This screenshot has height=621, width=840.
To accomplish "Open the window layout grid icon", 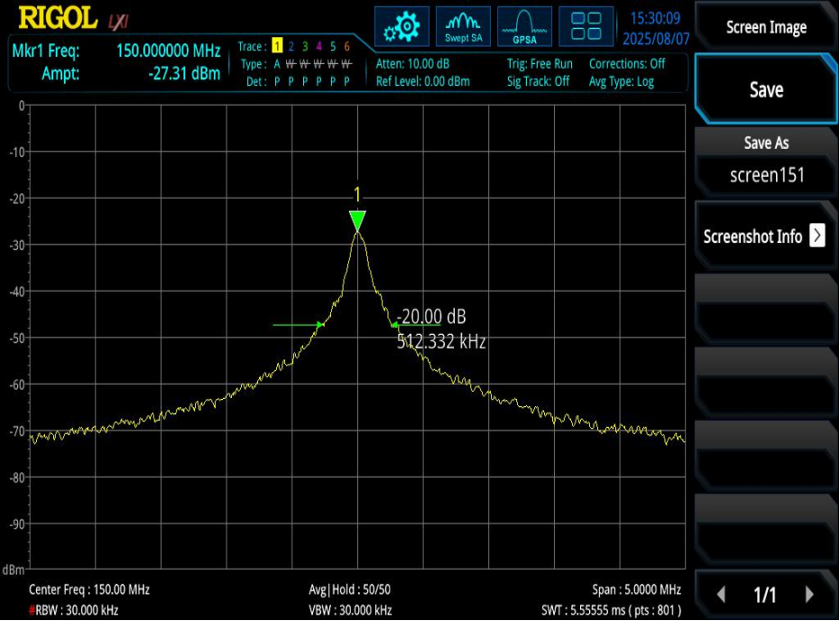I will click(x=586, y=27).
